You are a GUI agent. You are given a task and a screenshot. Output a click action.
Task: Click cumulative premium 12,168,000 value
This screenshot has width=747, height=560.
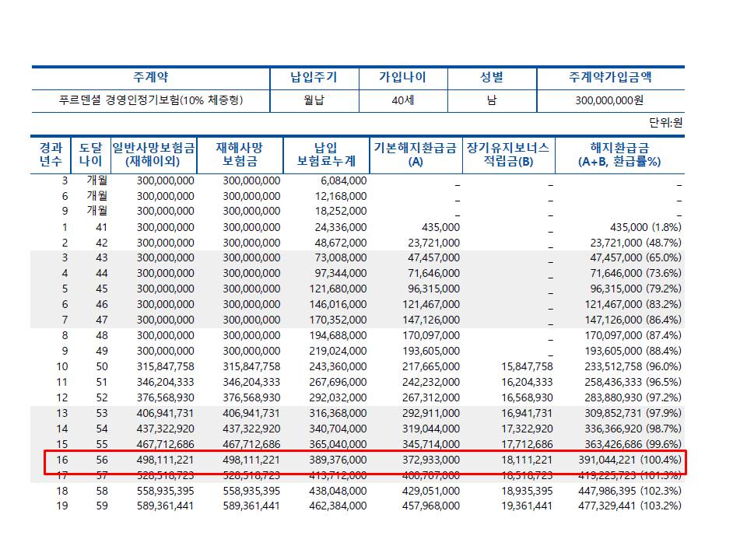click(341, 196)
